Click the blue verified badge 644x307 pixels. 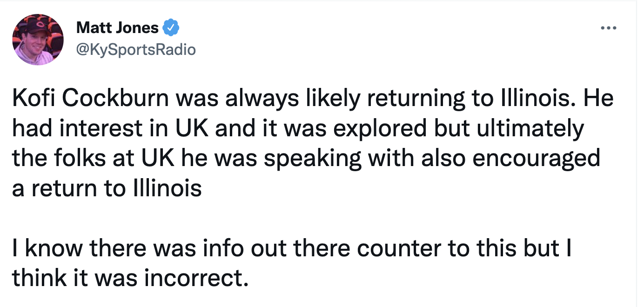pyautogui.click(x=171, y=28)
